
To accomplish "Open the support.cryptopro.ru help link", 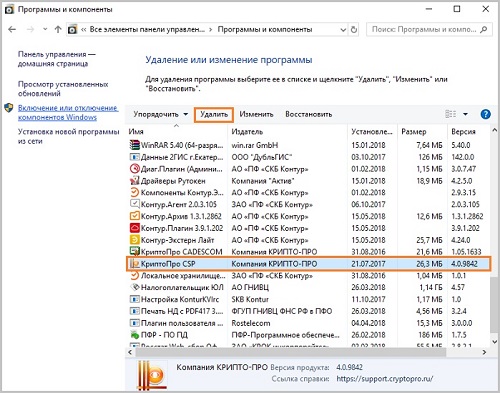I will (x=385, y=379).
